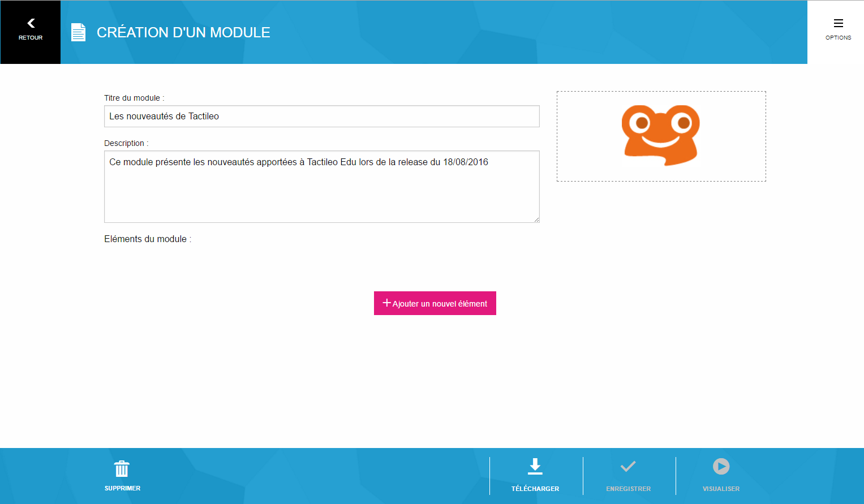Focus the Description text area

(x=322, y=187)
